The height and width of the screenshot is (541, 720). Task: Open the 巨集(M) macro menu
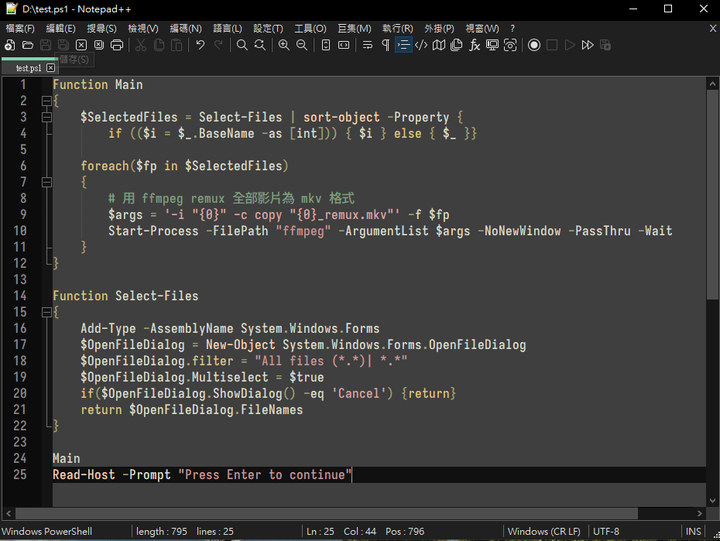point(354,28)
